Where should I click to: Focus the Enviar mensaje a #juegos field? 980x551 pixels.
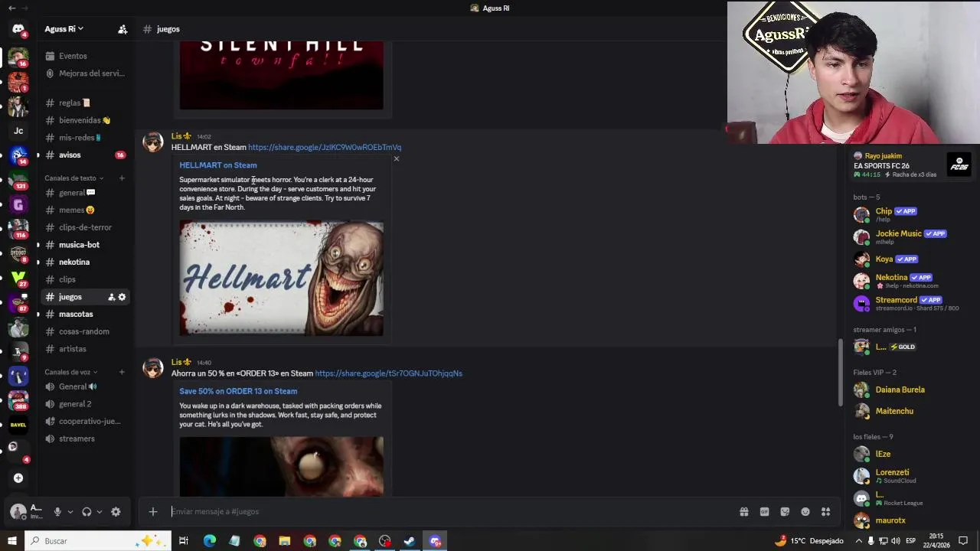click(452, 512)
